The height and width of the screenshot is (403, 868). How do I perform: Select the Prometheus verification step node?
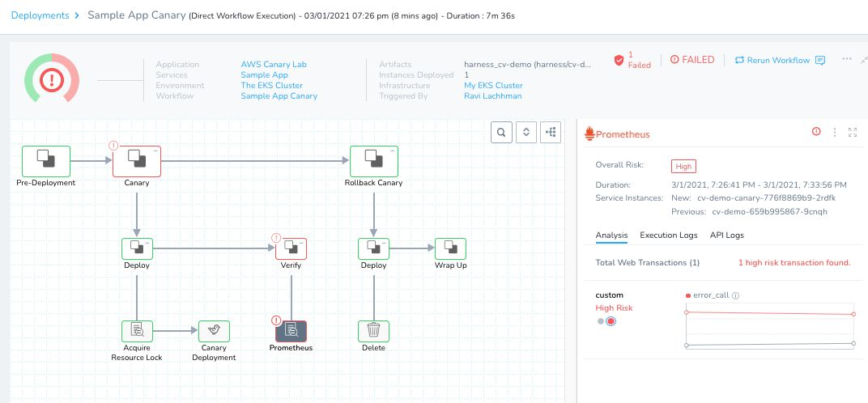tap(291, 331)
